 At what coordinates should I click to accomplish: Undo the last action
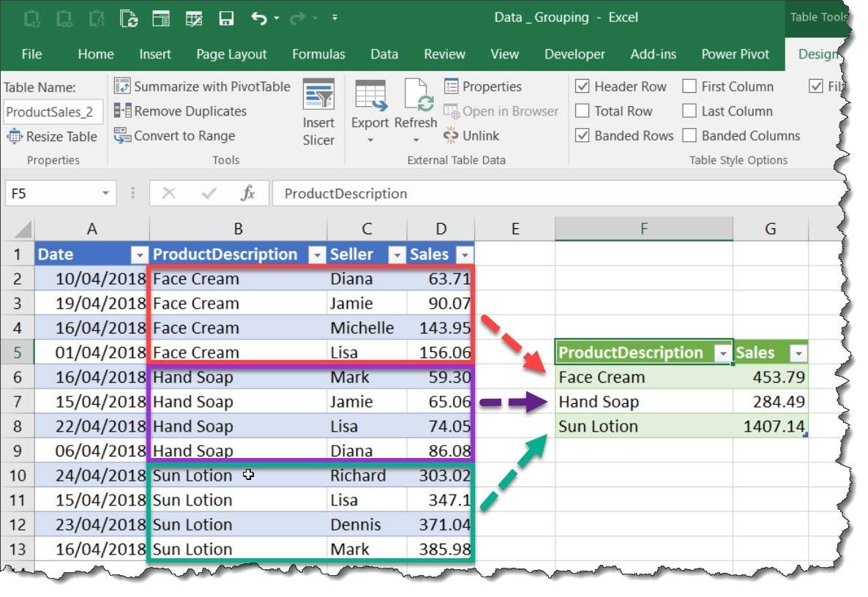pyautogui.click(x=260, y=18)
